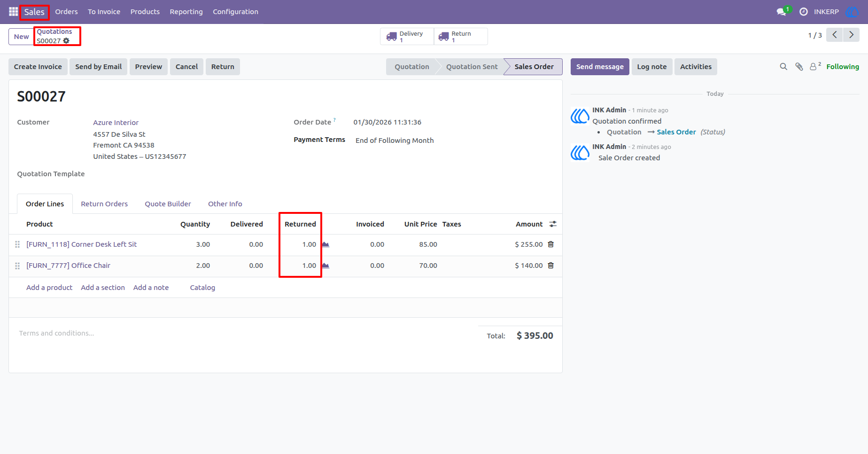Toggle the Following subscription
The height and width of the screenshot is (454, 868).
click(x=843, y=67)
